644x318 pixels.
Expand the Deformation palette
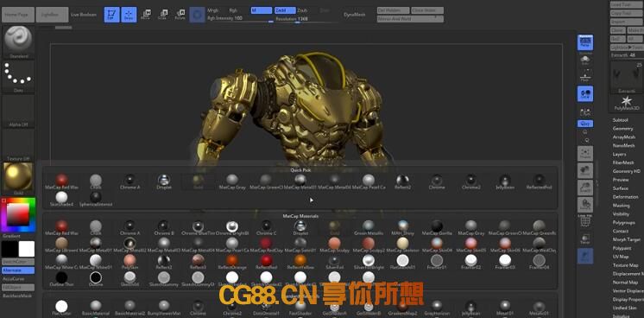[x=625, y=197]
